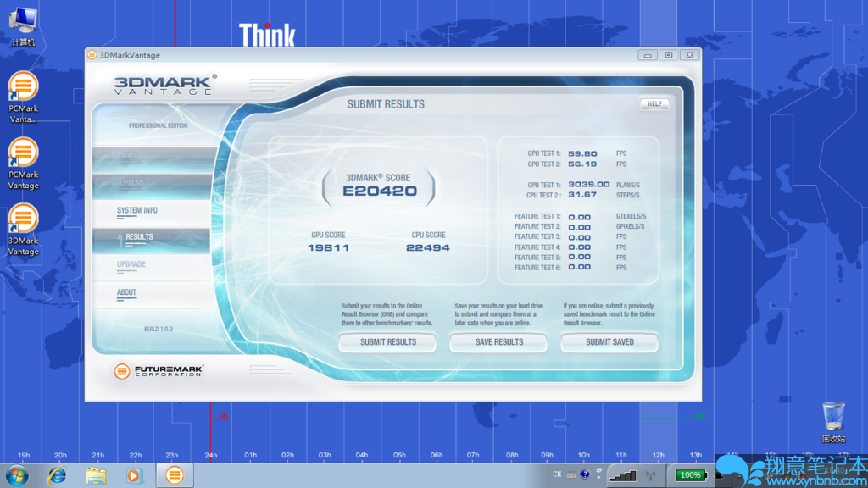
Task: Click the SAVE RESULTS button
Action: click(x=498, y=342)
